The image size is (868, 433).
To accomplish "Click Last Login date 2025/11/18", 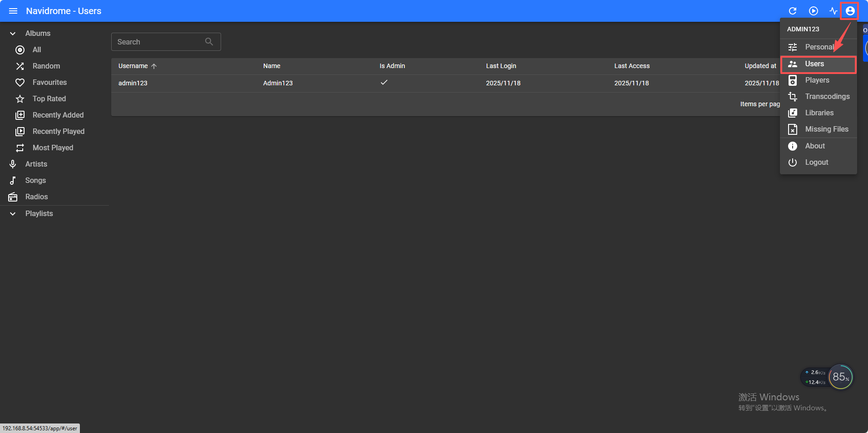I will click(x=503, y=84).
